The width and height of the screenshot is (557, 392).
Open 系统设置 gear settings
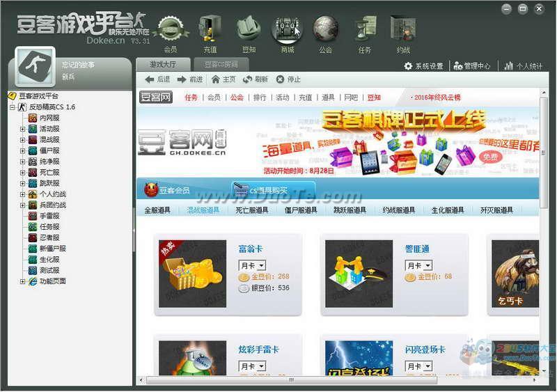pos(424,66)
